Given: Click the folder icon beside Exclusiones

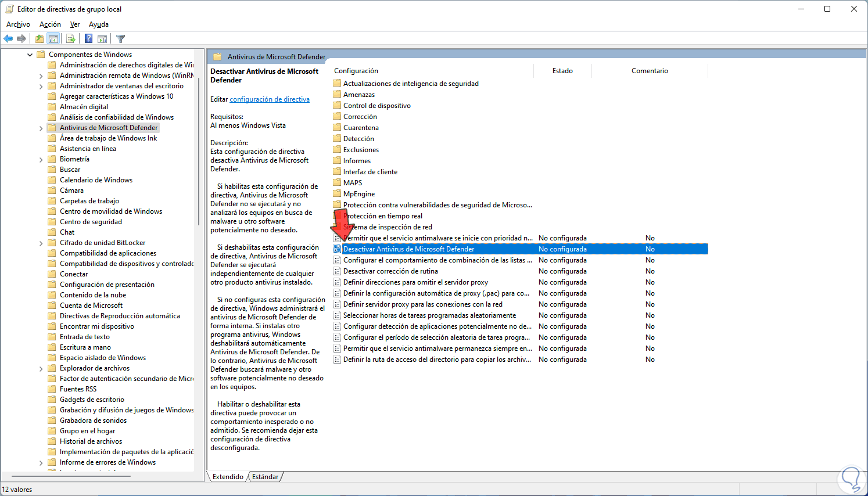Looking at the screenshot, I should tap(337, 150).
